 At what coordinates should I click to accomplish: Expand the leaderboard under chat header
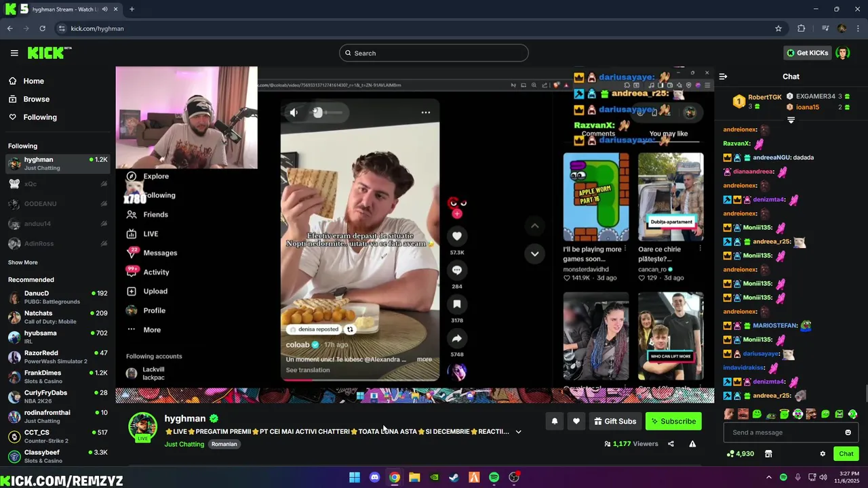coord(791,120)
